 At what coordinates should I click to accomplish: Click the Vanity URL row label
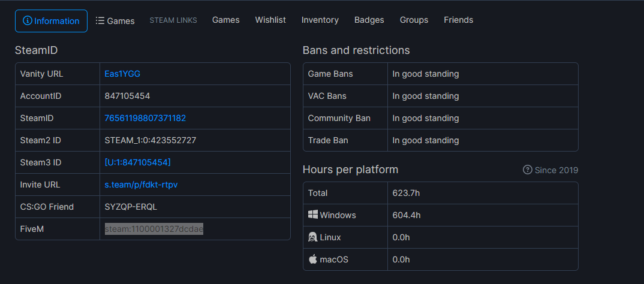(x=41, y=74)
